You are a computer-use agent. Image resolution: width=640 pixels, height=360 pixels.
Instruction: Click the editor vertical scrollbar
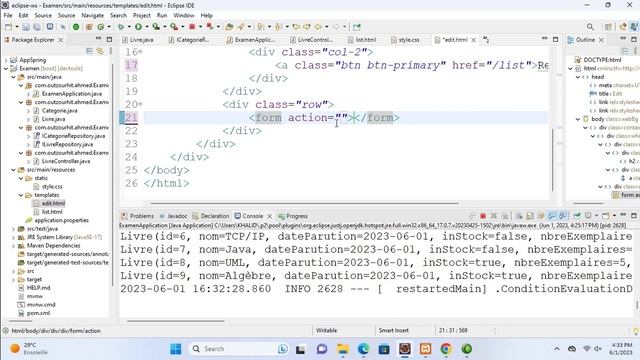pyautogui.click(x=553, y=159)
